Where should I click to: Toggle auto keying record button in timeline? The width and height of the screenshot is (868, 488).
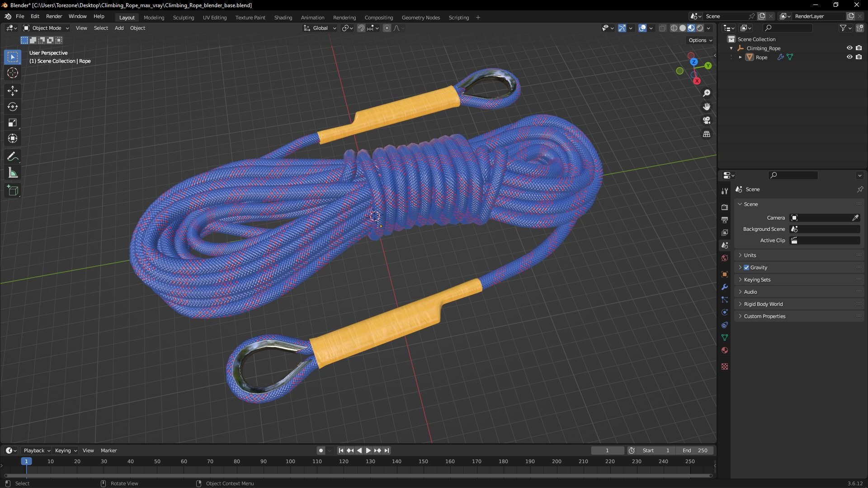321,450
